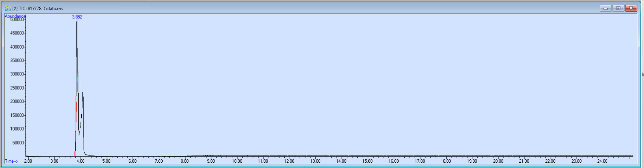Minimize the TIC chromatogram window
Image resolution: width=644 pixels, height=168 pixels.
(x=605, y=8)
